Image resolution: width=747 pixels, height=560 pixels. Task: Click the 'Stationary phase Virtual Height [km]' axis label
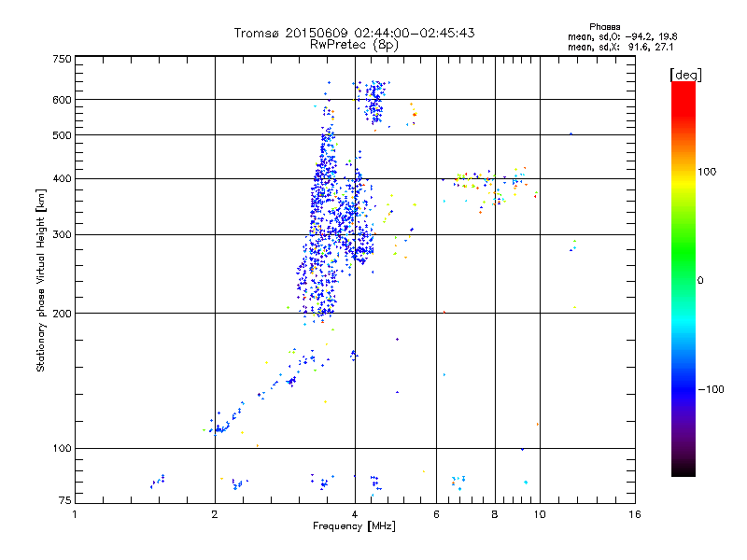(x=40, y=281)
